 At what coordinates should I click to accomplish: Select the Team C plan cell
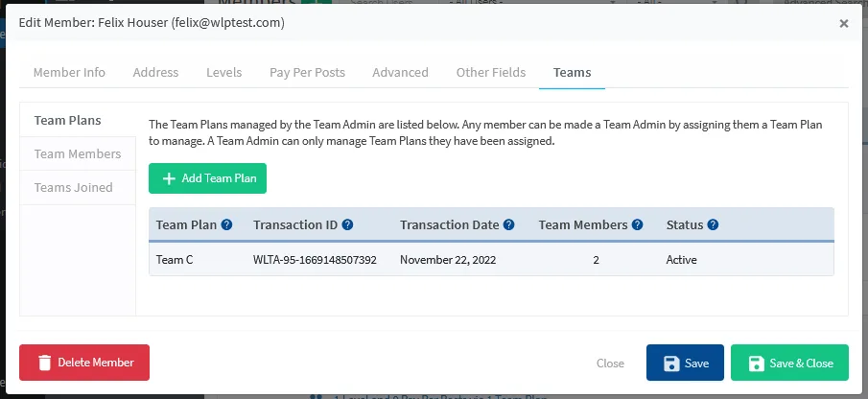175,260
